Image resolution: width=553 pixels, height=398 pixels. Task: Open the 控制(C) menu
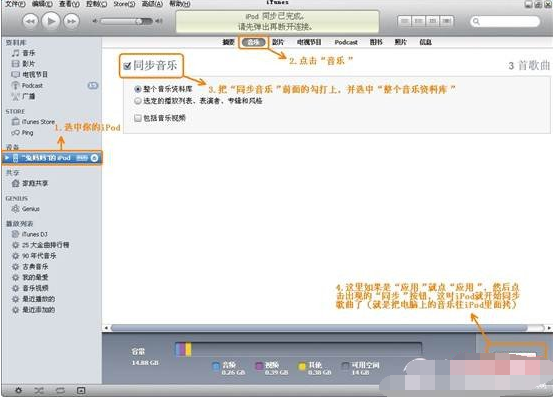(96, 4)
